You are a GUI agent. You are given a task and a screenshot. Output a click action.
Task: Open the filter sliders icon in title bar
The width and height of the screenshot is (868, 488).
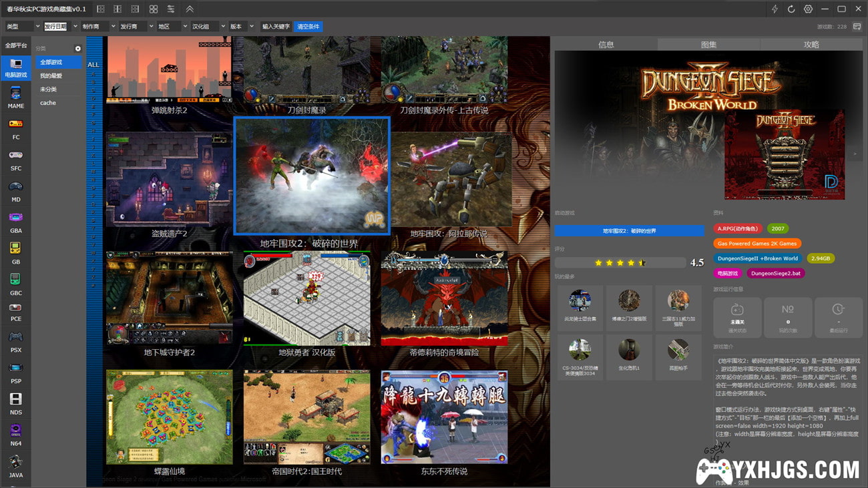click(171, 9)
